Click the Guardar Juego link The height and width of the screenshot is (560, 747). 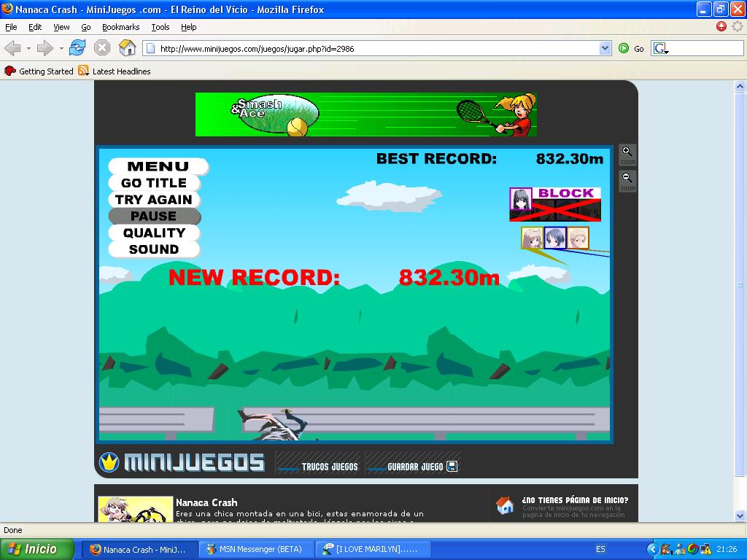click(x=415, y=467)
